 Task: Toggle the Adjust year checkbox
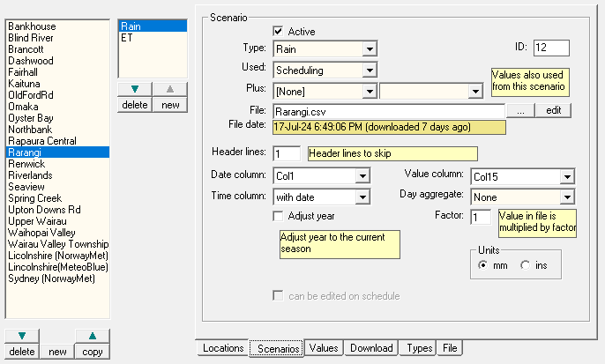click(279, 216)
